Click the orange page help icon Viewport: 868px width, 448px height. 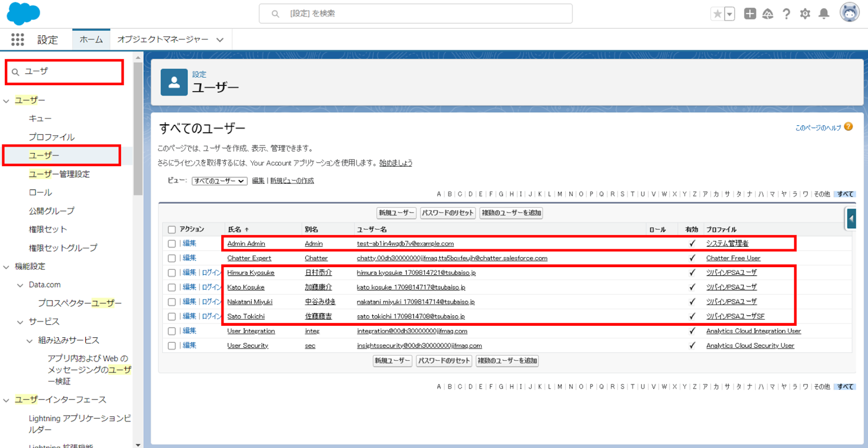pos(848,127)
